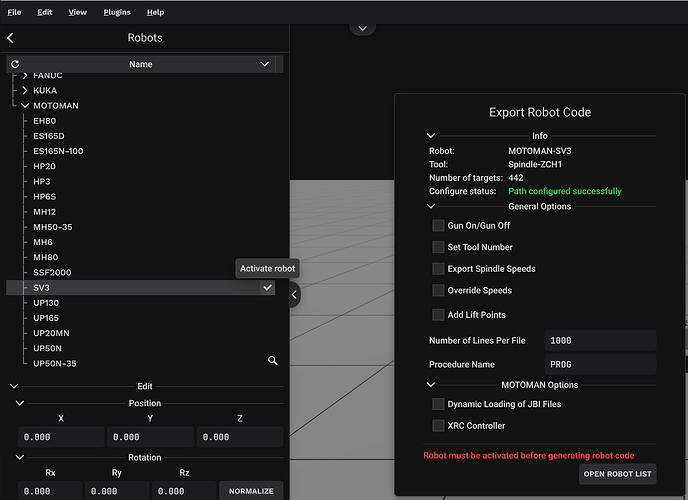Expand the top viewport dropdown handle
The height and width of the screenshot is (500, 688).
(x=362, y=29)
